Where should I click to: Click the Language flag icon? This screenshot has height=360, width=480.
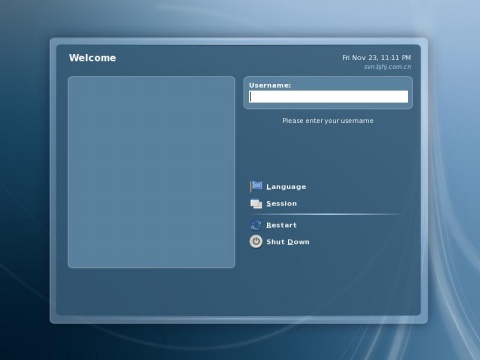[256, 186]
